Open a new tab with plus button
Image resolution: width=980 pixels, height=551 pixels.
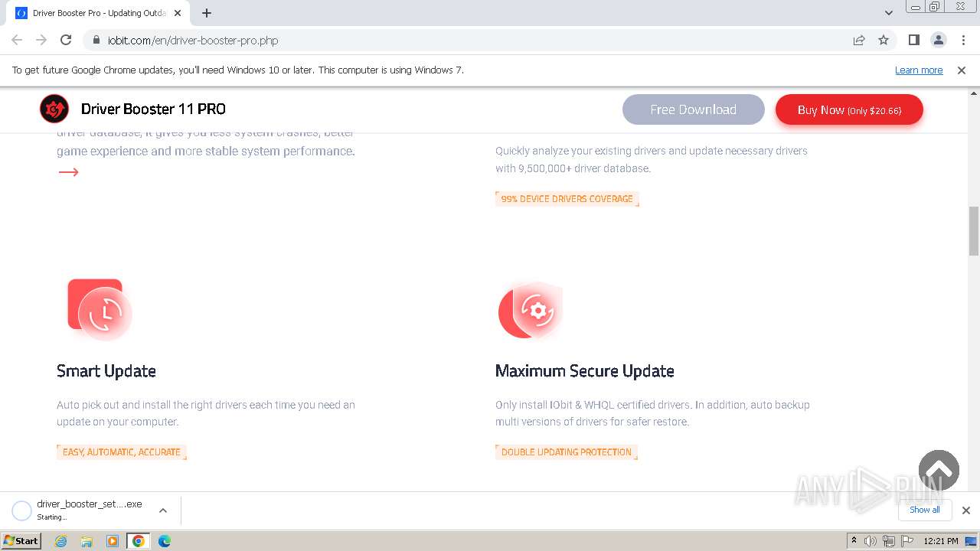[x=207, y=13]
